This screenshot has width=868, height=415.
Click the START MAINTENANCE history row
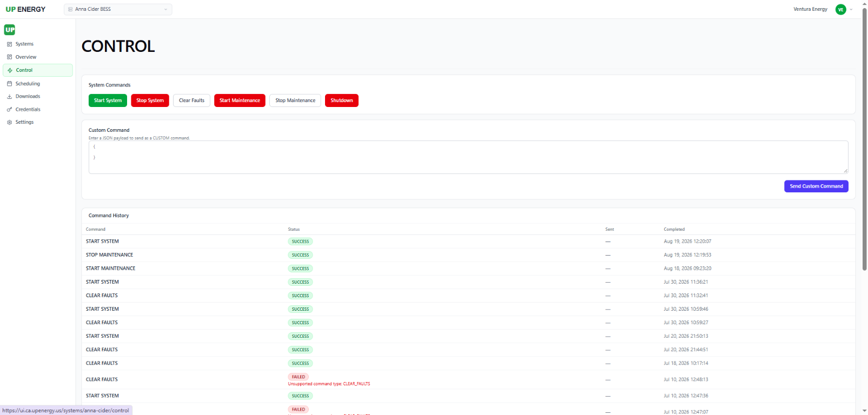point(468,269)
